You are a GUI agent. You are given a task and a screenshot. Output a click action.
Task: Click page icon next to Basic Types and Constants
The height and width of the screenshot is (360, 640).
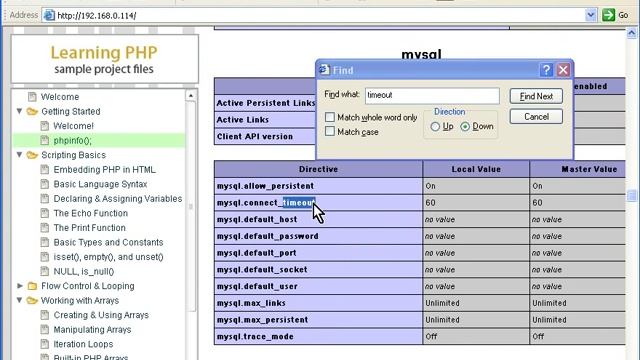point(44,242)
